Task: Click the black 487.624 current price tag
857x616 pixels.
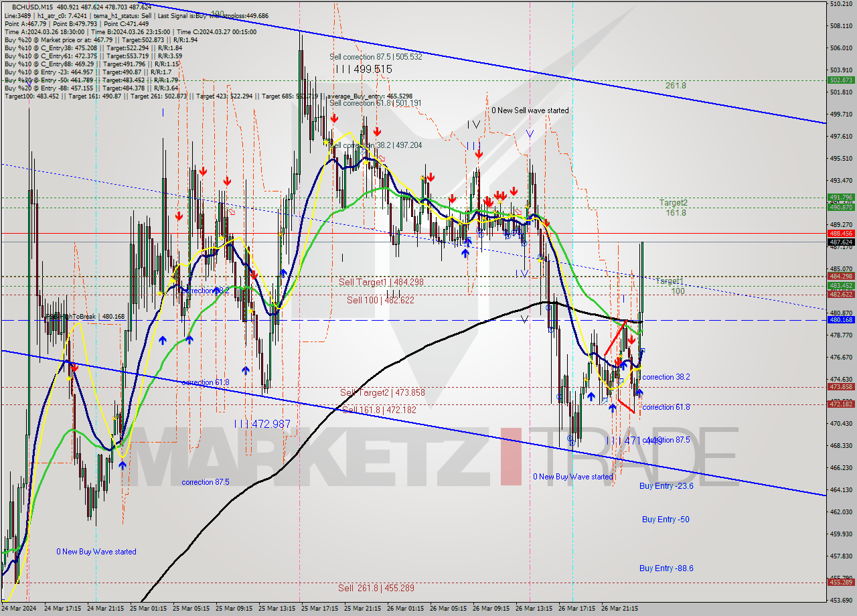Action: (841, 242)
